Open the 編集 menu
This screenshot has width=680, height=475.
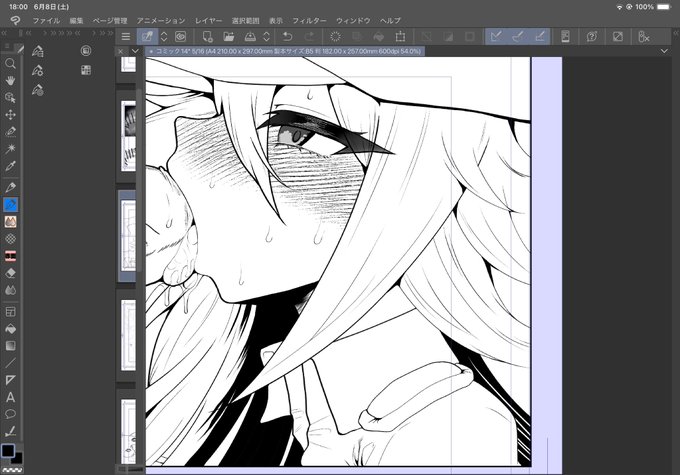(x=76, y=20)
